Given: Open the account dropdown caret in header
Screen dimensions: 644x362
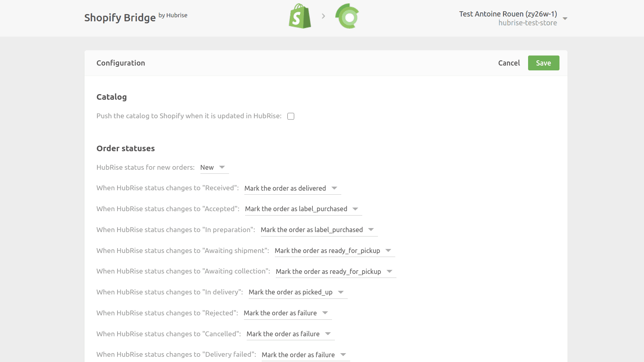Looking at the screenshot, I should click(x=565, y=19).
